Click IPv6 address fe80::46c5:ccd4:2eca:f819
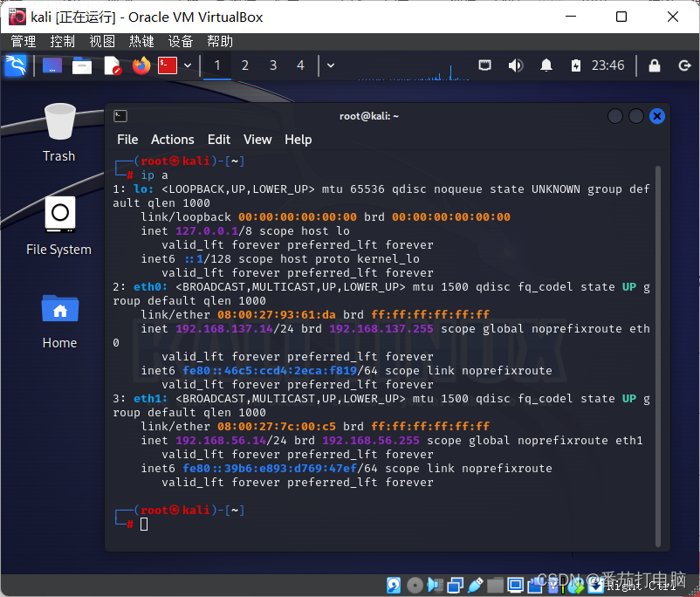Image resolution: width=700 pixels, height=597 pixels. click(270, 371)
